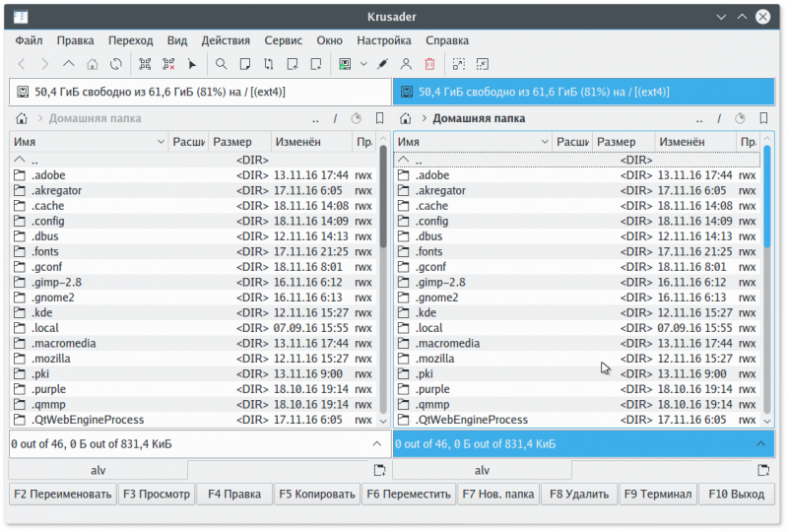Viewport: 788px width, 532px height.
Task: Open the dropdown arrow next to terminal icon
Action: pos(363,64)
